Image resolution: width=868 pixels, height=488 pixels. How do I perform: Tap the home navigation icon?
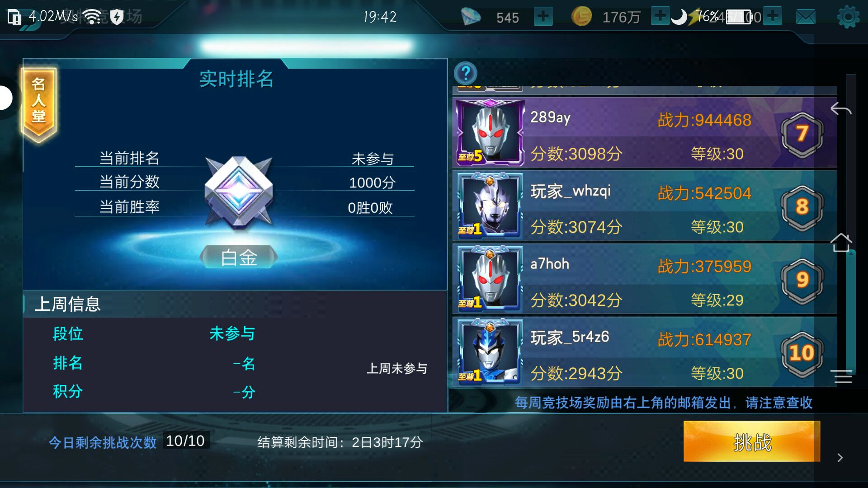tap(841, 243)
